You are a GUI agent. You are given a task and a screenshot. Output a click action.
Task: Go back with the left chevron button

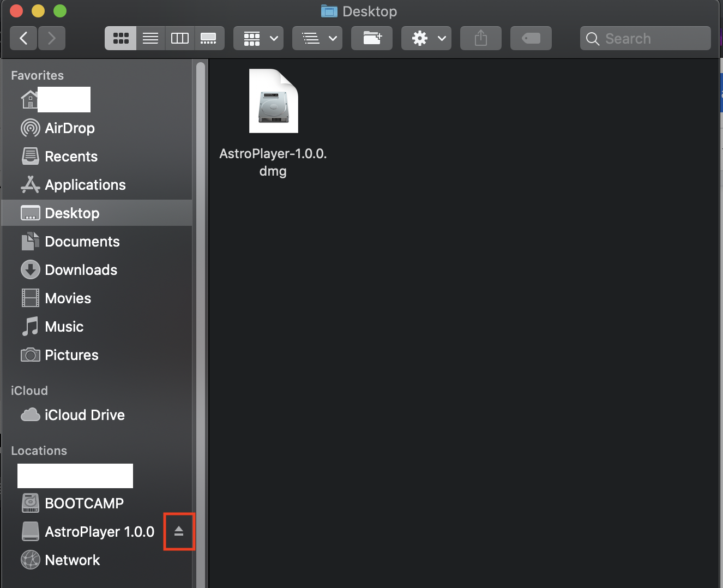point(23,38)
